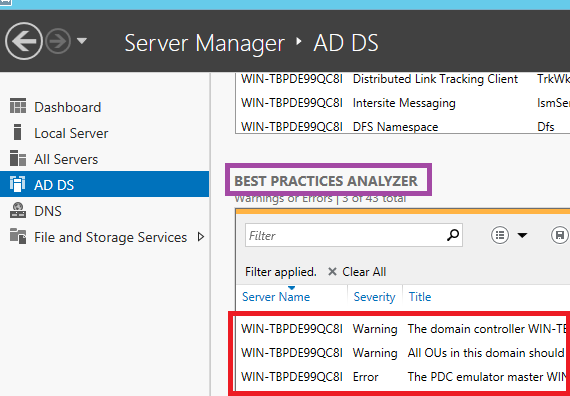
Task: Click the Dashboard icon in the sidebar
Action: click(18, 107)
